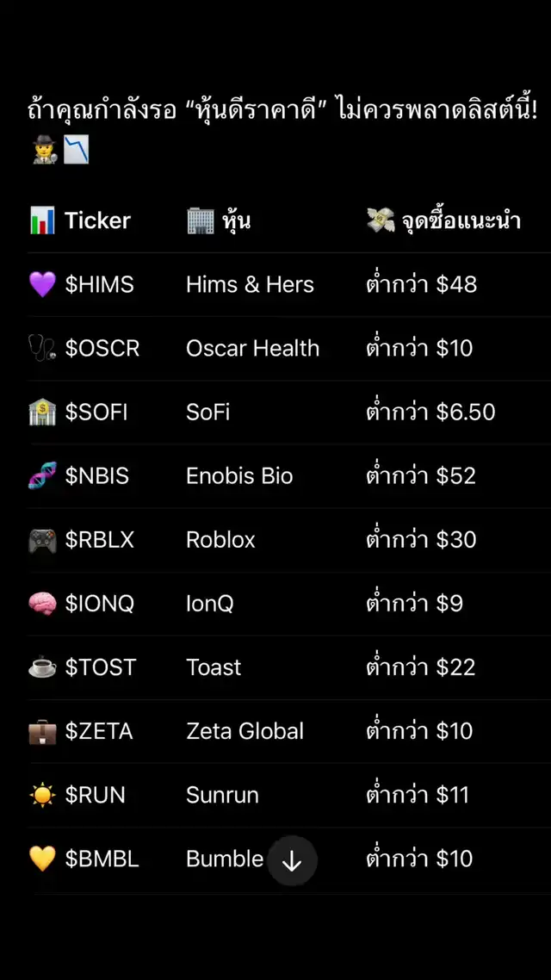551x980 pixels.
Task: Click the purple heart icon beside $HIMS
Action: coord(42,285)
